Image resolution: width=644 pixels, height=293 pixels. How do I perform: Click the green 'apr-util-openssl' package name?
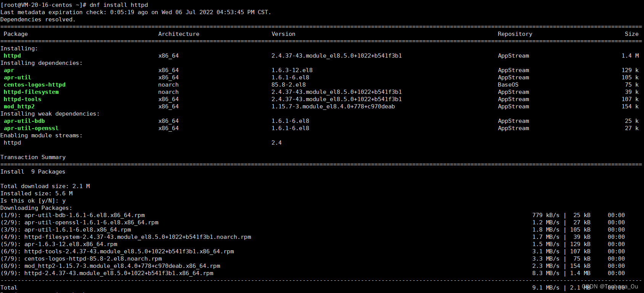pos(31,128)
